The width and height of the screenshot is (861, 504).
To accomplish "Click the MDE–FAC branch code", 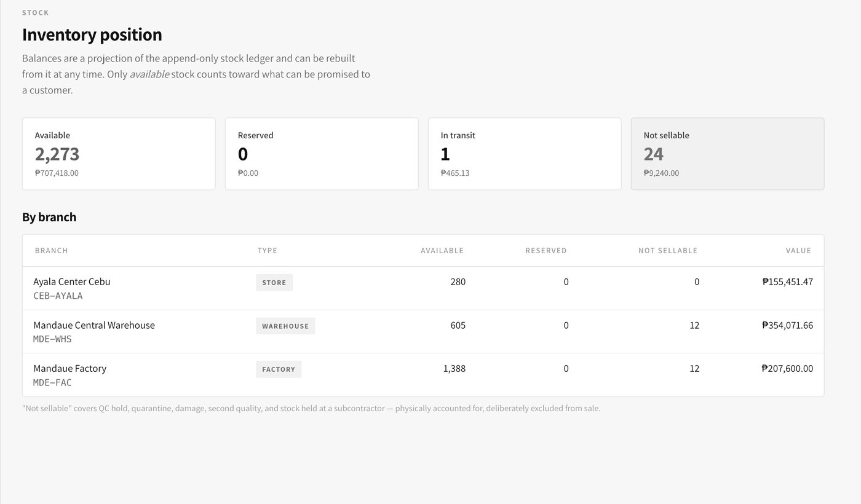I will 52,382.
